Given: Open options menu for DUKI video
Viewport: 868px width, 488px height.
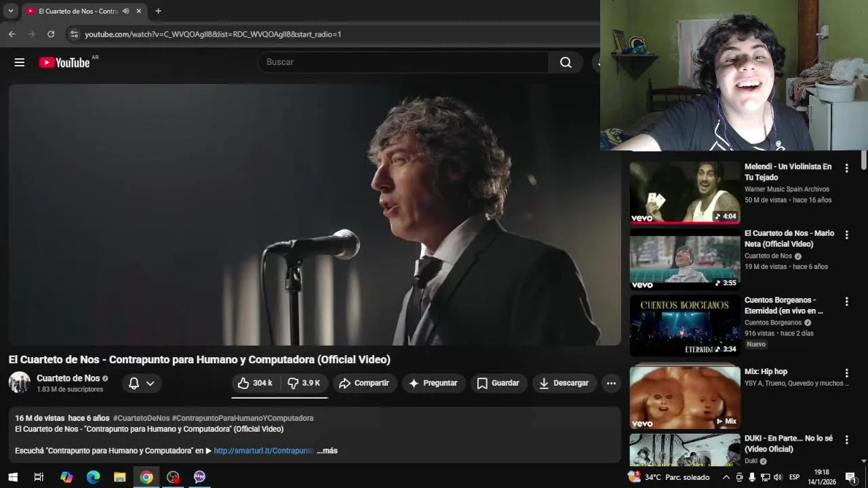Looking at the screenshot, I should click(x=846, y=439).
